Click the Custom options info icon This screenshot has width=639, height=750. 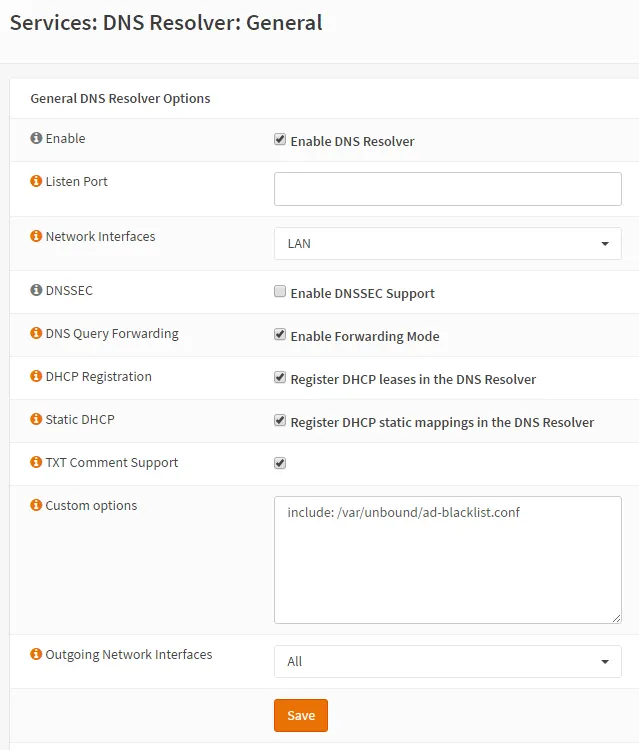click(x=36, y=506)
